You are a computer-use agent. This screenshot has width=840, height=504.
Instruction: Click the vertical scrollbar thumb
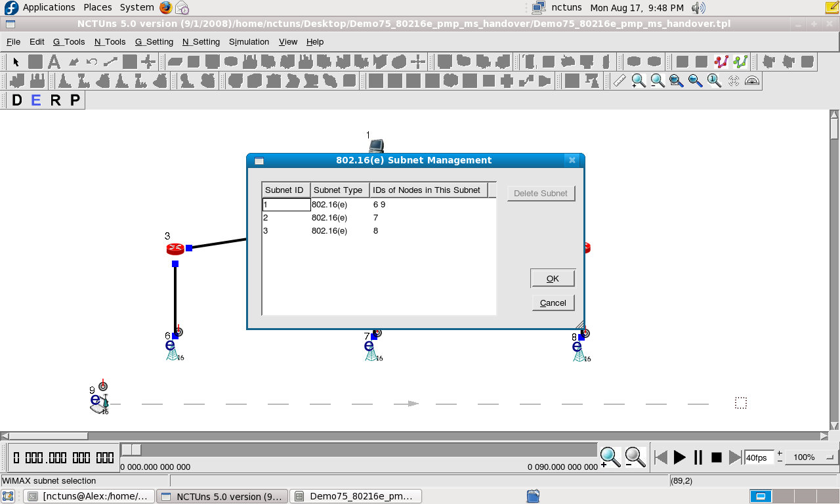(834, 129)
